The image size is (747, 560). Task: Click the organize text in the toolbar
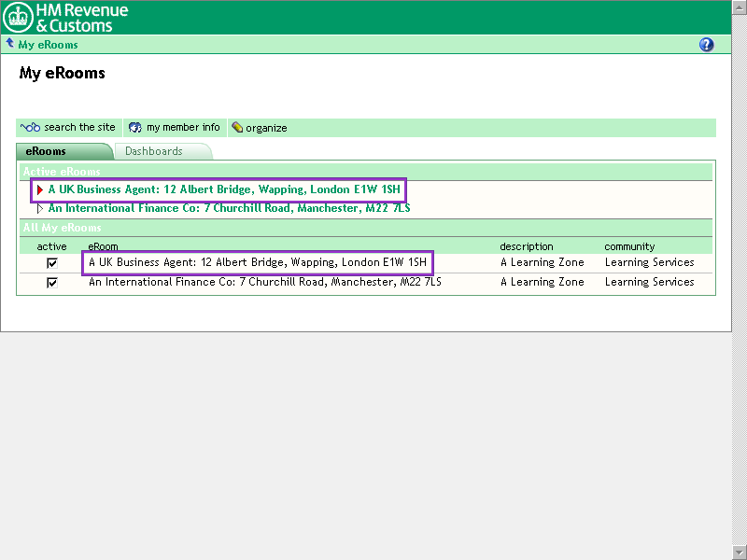click(266, 128)
